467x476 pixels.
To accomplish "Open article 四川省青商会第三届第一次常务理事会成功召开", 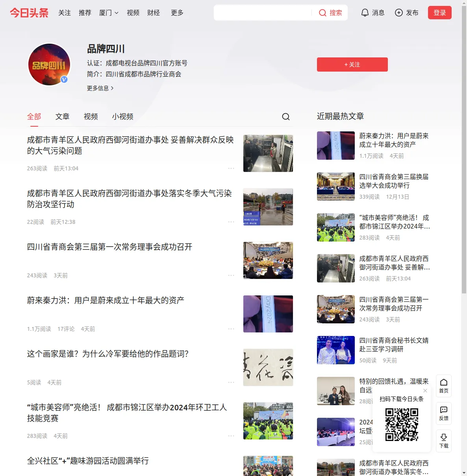I will 109,247.
